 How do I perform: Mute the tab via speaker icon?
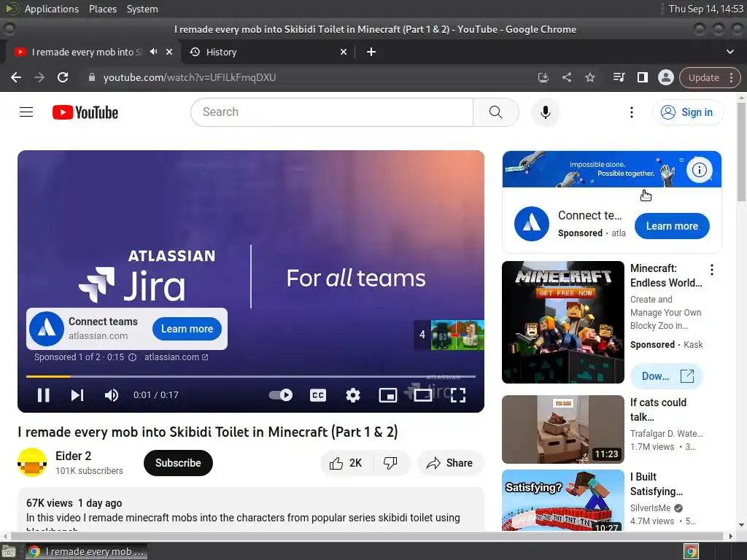[x=153, y=52]
